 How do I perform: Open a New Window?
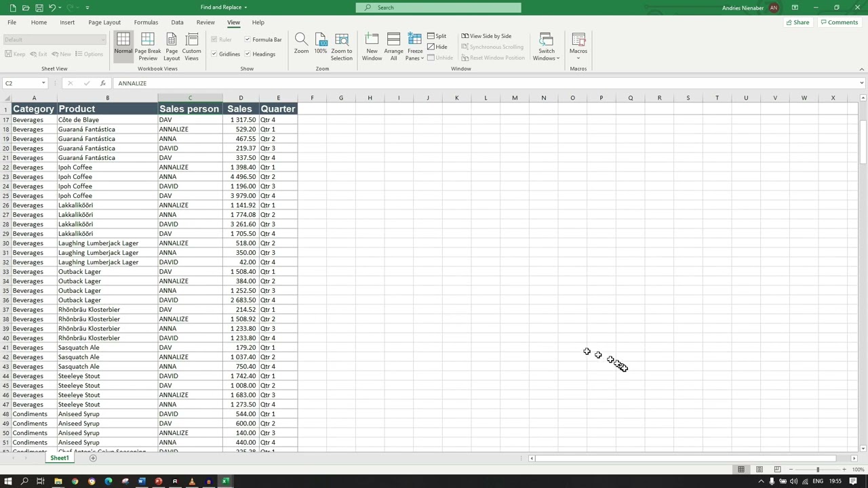[x=372, y=46]
